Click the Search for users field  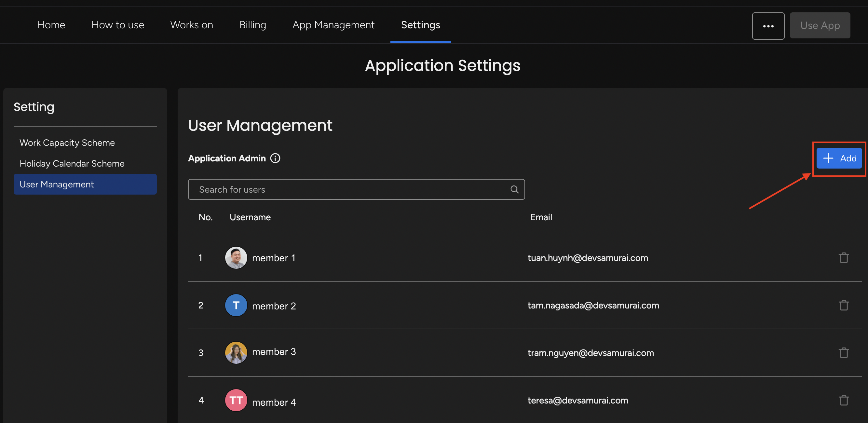[x=337, y=189]
